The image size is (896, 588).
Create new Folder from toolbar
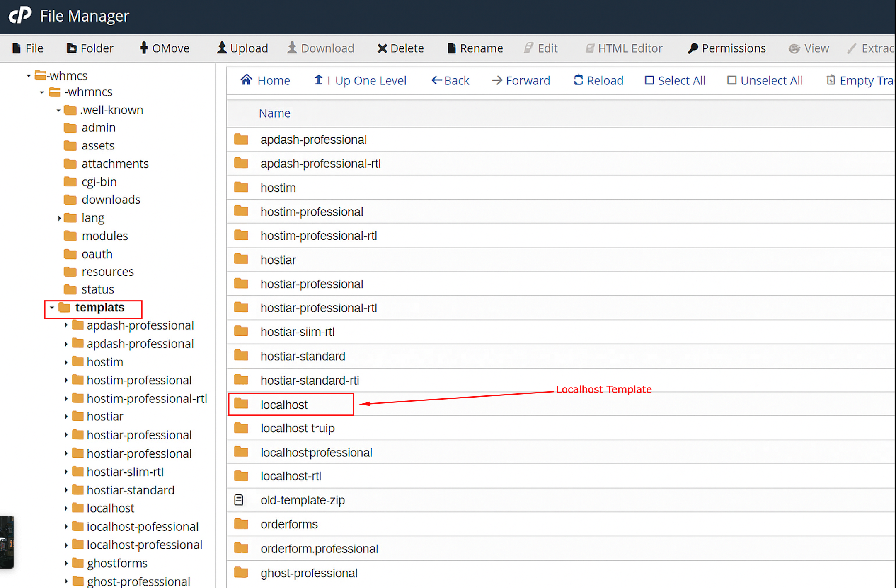[90, 48]
